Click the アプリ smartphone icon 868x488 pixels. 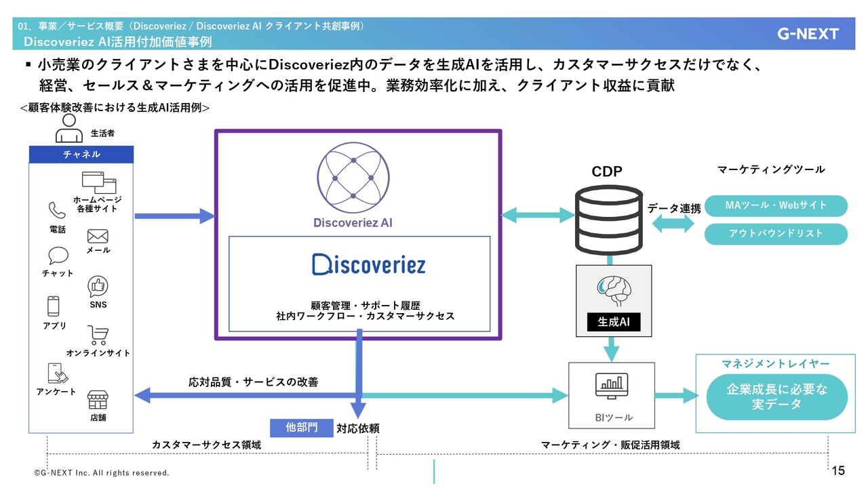54,307
